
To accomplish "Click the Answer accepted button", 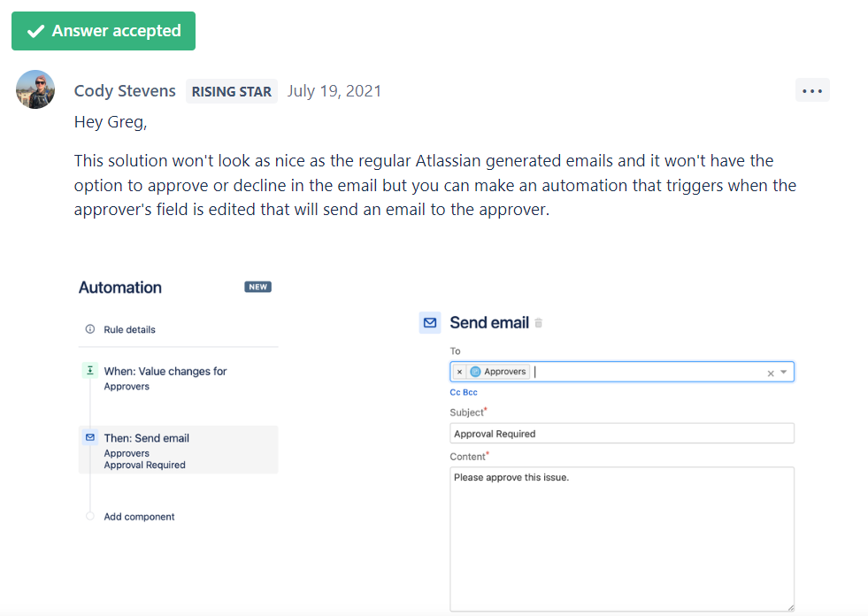I will (x=103, y=30).
